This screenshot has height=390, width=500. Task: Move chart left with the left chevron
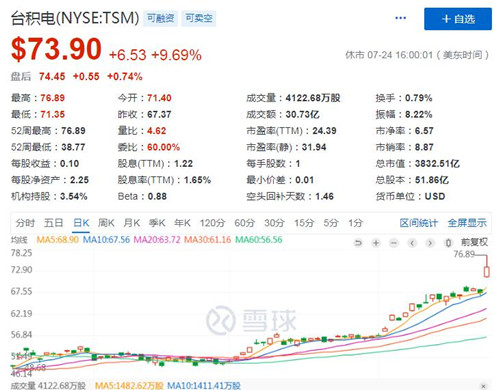[412, 243]
